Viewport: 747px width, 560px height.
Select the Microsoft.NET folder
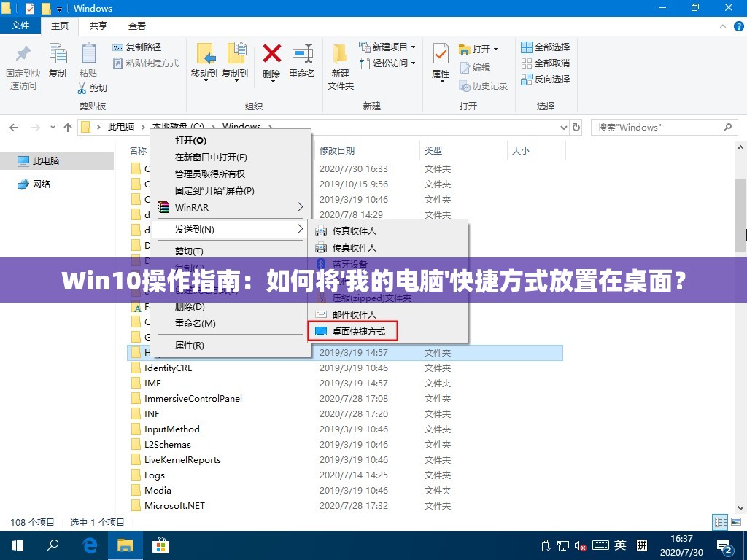(x=174, y=506)
